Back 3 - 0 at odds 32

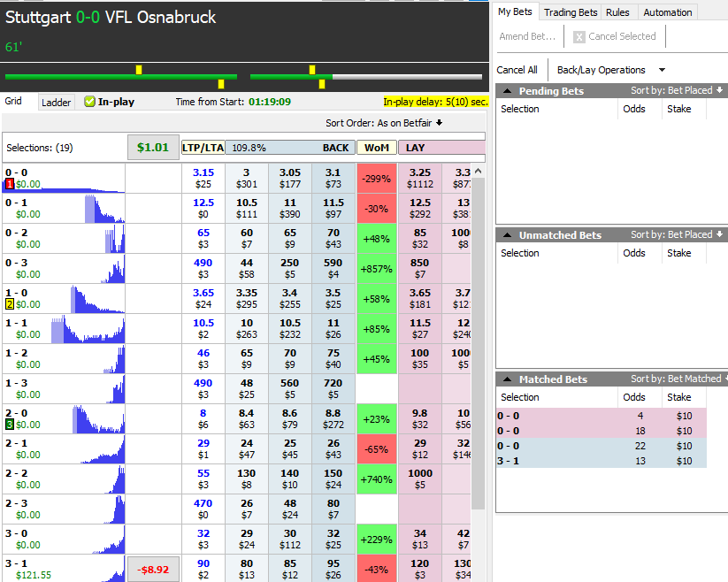[333, 539]
